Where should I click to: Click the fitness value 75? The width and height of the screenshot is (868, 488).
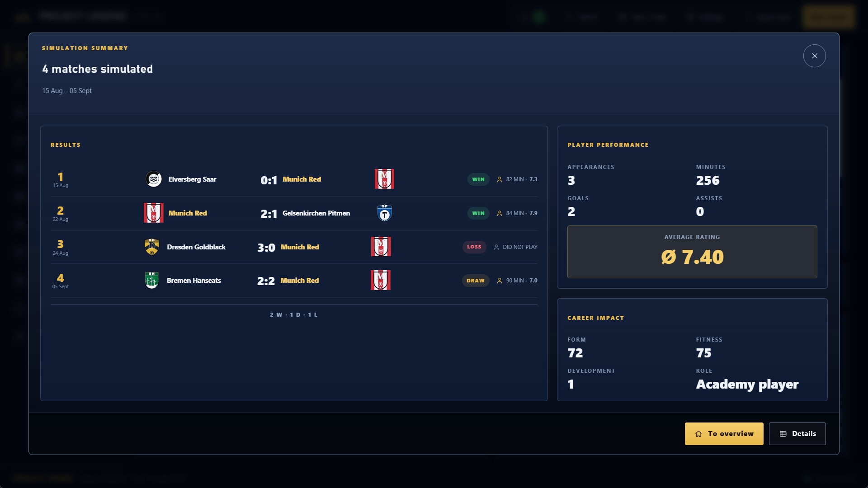[703, 353]
